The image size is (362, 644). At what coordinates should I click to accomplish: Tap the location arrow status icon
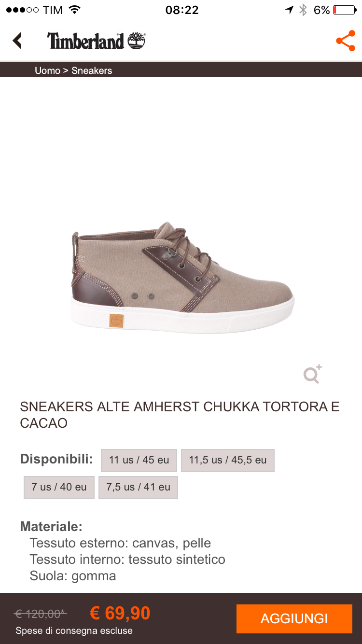tap(289, 10)
